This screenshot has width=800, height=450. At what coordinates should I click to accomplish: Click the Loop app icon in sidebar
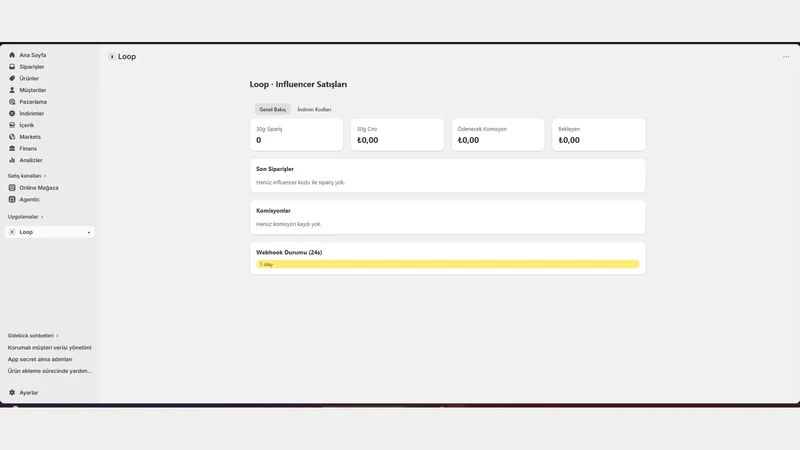pyautogui.click(x=12, y=232)
